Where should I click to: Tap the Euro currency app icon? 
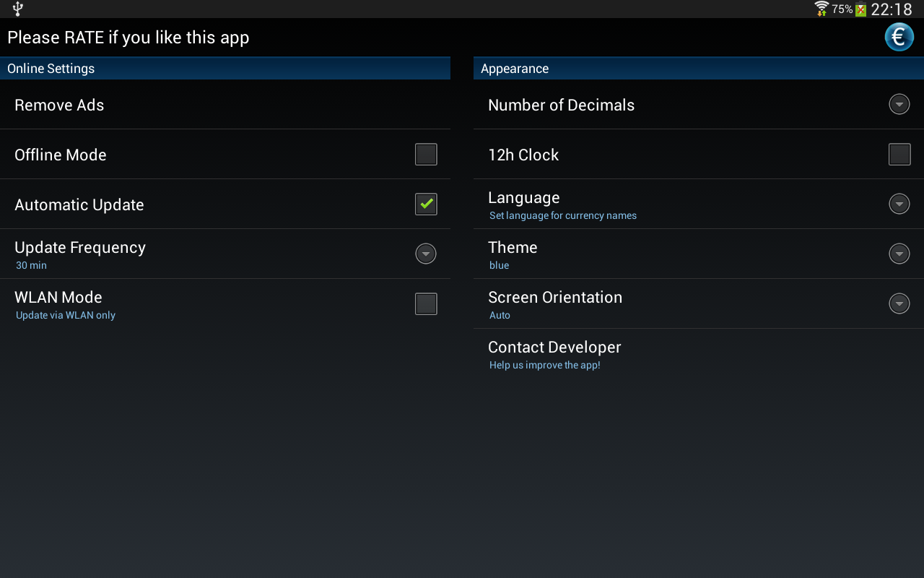tap(899, 37)
